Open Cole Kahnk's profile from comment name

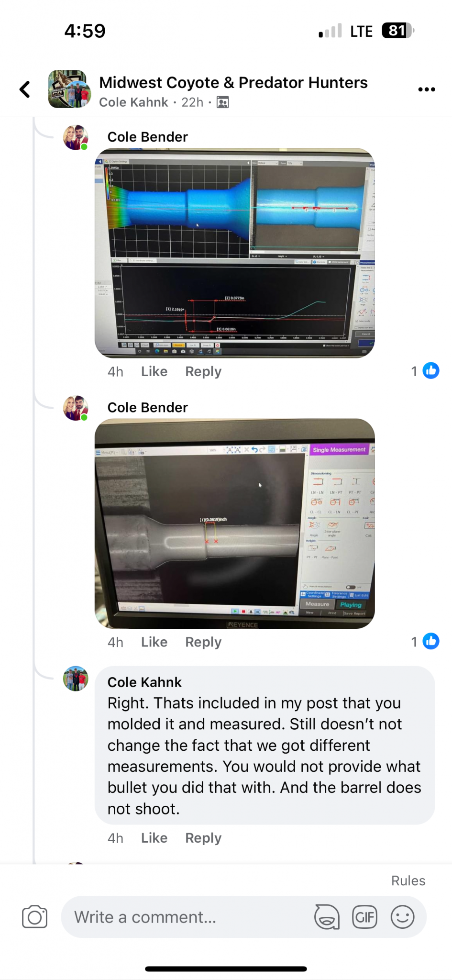tap(144, 682)
